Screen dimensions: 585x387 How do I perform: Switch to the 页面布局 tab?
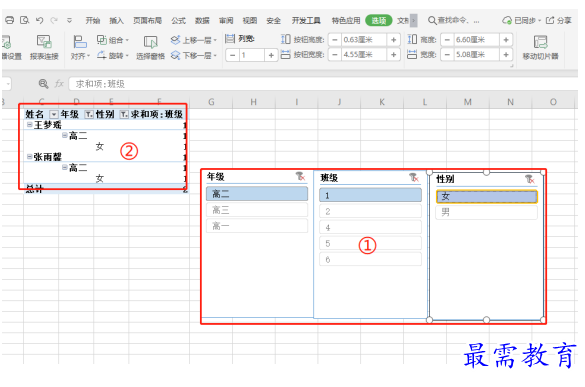coord(147,21)
